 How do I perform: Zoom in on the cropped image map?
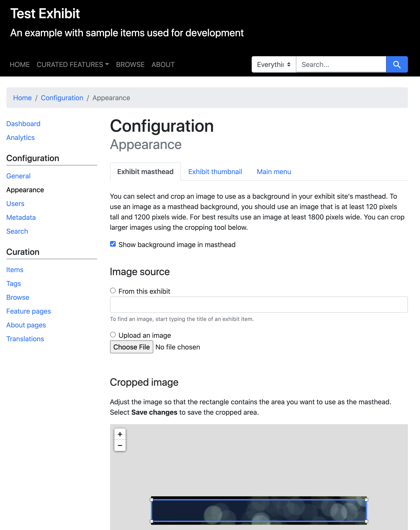[x=120, y=434]
